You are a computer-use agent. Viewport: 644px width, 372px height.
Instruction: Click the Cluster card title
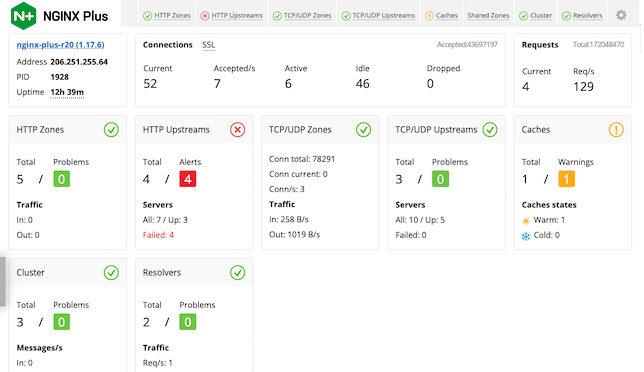(x=31, y=273)
